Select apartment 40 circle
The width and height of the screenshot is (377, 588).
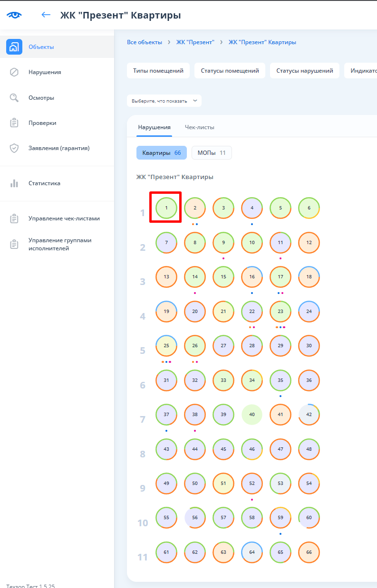coord(252,415)
